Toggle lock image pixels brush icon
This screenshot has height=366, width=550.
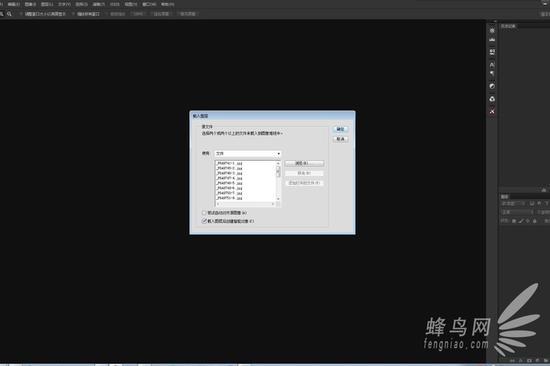521,221
